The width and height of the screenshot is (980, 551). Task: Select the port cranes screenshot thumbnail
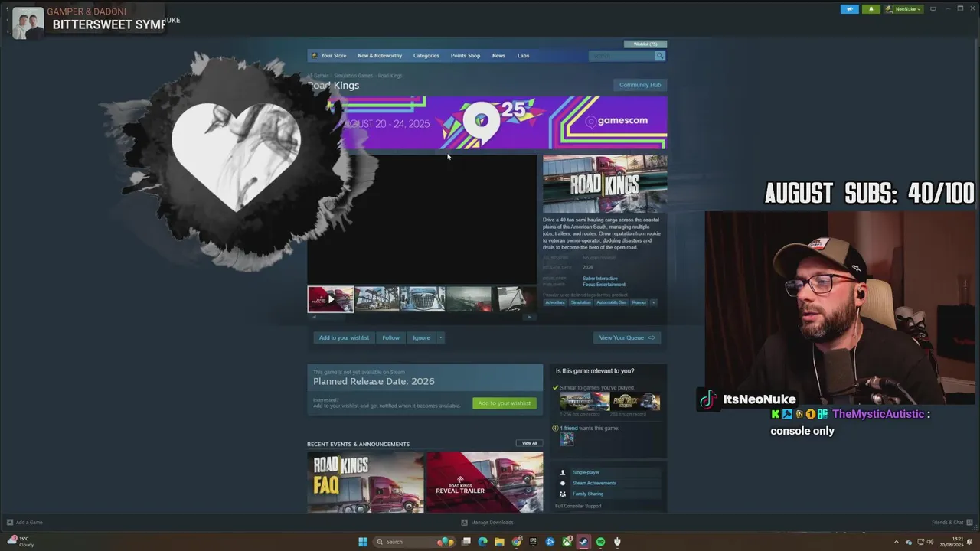[x=377, y=299]
